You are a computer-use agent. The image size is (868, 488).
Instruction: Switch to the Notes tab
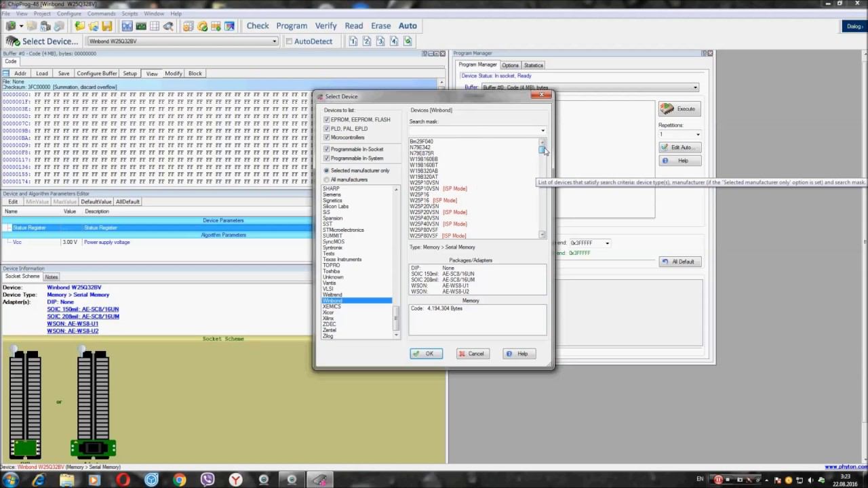(x=52, y=277)
